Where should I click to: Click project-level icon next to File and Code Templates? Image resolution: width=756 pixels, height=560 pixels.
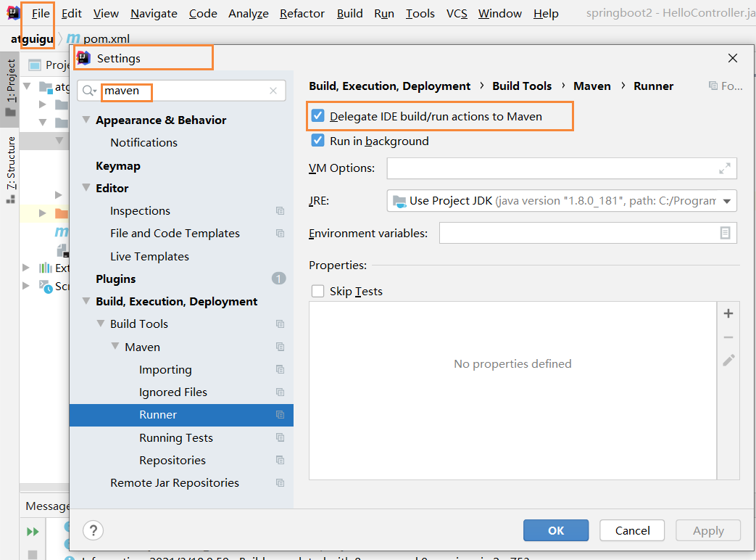(x=280, y=234)
